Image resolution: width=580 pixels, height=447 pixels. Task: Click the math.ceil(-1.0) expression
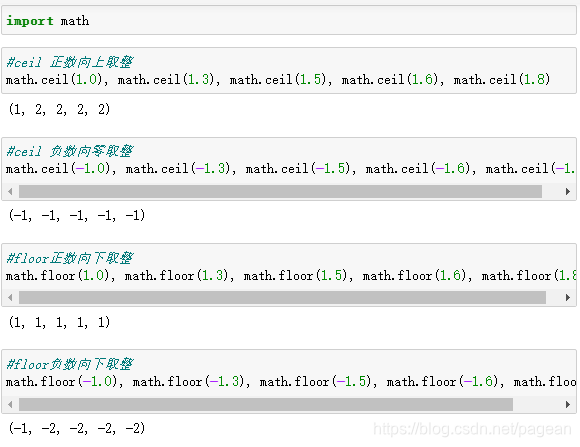(58, 169)
